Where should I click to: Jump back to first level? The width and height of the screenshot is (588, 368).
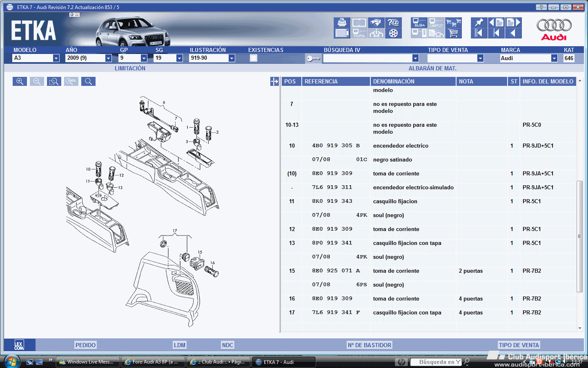coord(479,33)
